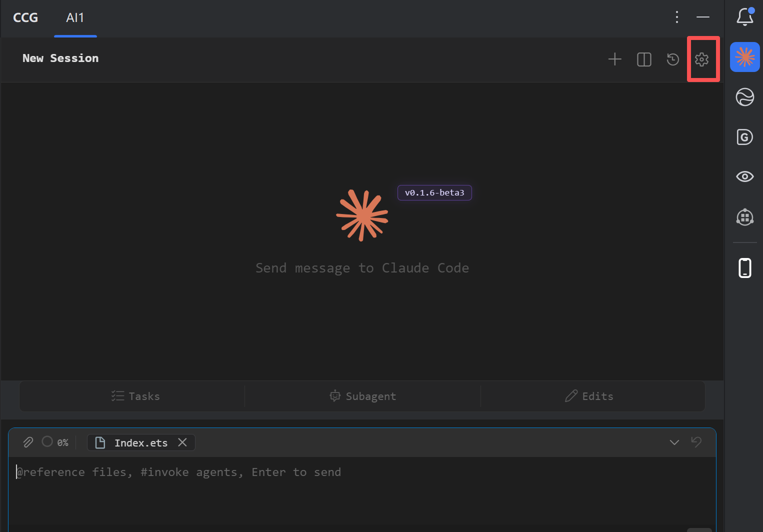The width and height of the screenshot is (763, 532).
Task: Open session history clock icon
Action: (x=673, y=59)
